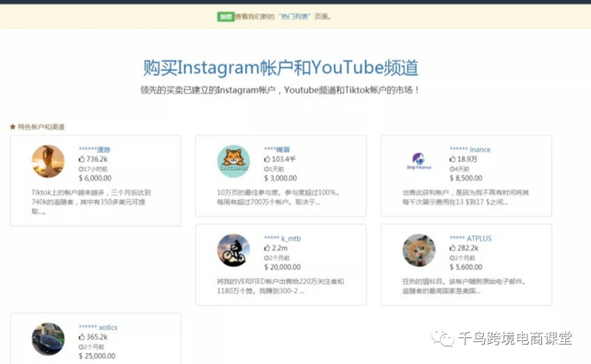The image size is (591, 364).
Task: Select the price "$ 25,000.00"
Action: [x=97, y=356]
